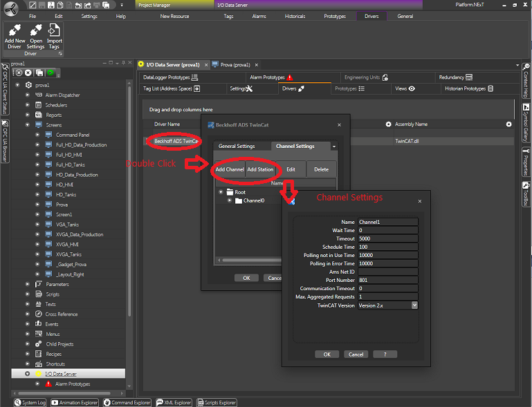Viewport: 532px width, 407px height.
Task: Open the Settings menu
Action: pos(89,17)
